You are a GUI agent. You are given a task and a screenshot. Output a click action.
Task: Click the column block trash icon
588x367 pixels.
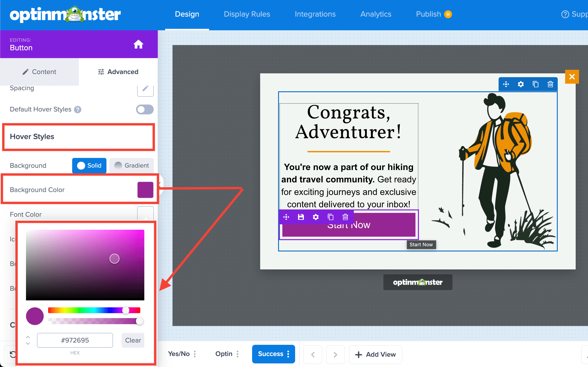[550, 84]
